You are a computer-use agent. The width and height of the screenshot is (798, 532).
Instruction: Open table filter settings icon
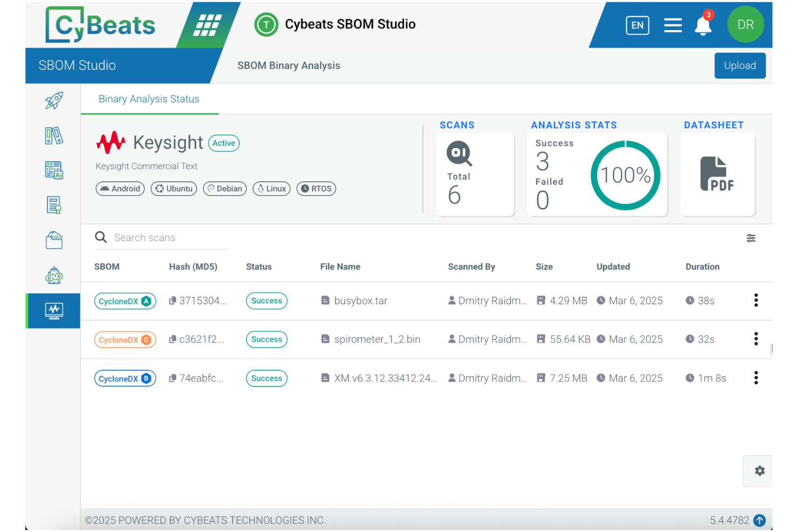pyautogui.click(x=751, y=238)
